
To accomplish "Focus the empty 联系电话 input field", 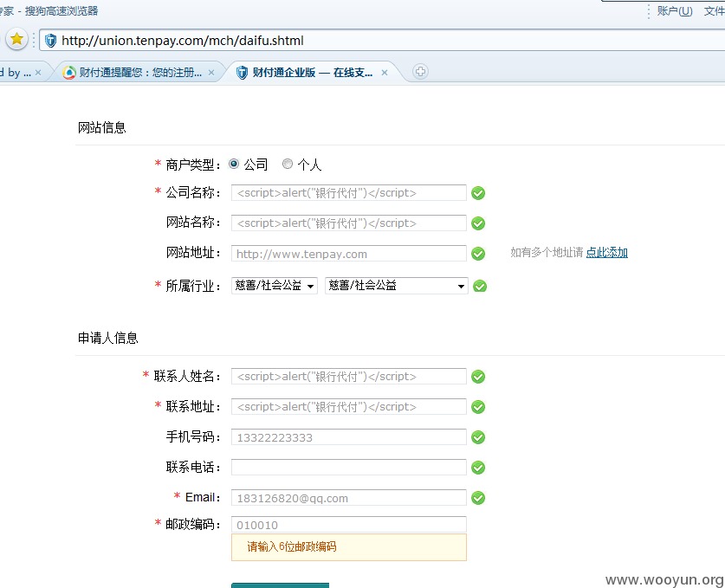I will pos(348,467).
